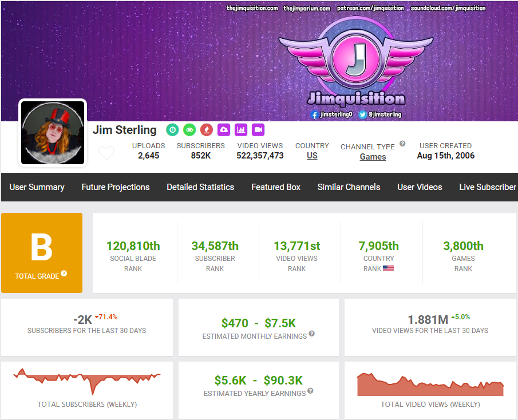The height and width of the screenshot is (420, 518).
Task: Click Jim Sterling's profile avatar
Action: [x=53, y=133]
